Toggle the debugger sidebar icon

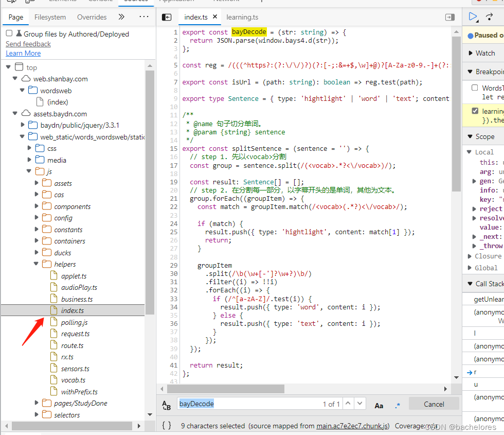coord(450,18)
